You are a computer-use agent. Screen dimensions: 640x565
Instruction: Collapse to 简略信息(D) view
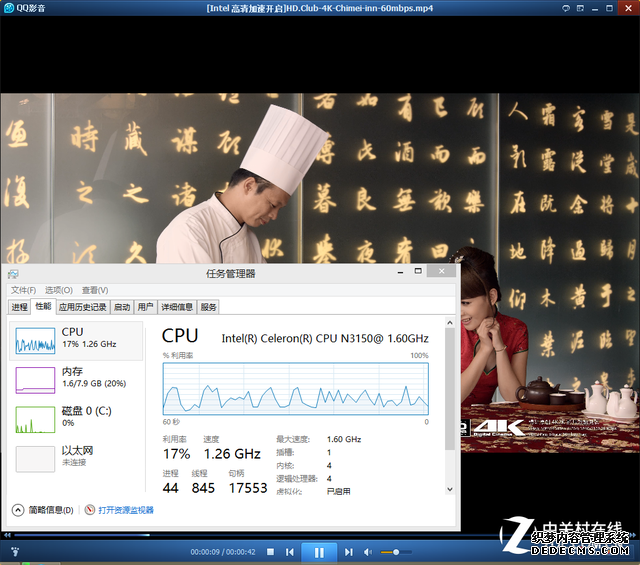tap(43, 510)
